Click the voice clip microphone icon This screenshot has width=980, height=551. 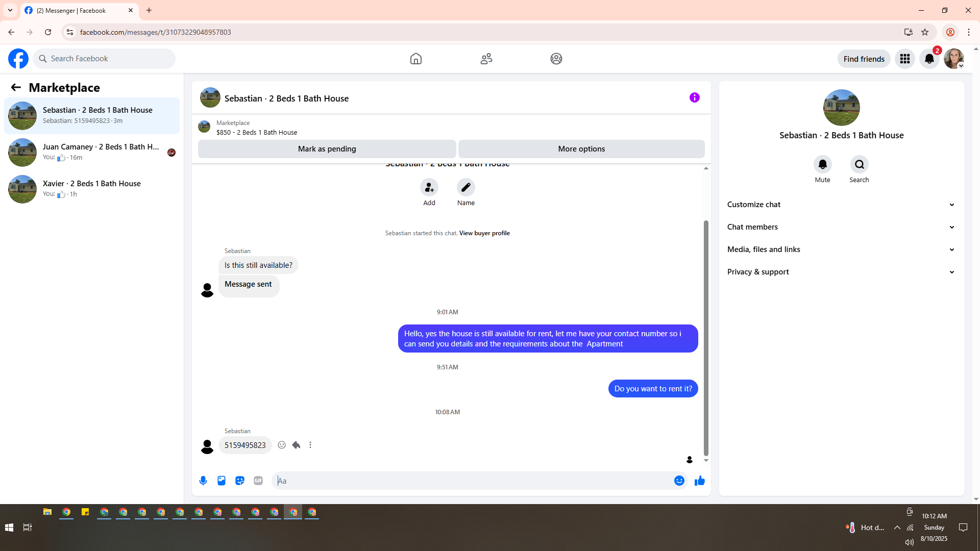click(203, 481)
